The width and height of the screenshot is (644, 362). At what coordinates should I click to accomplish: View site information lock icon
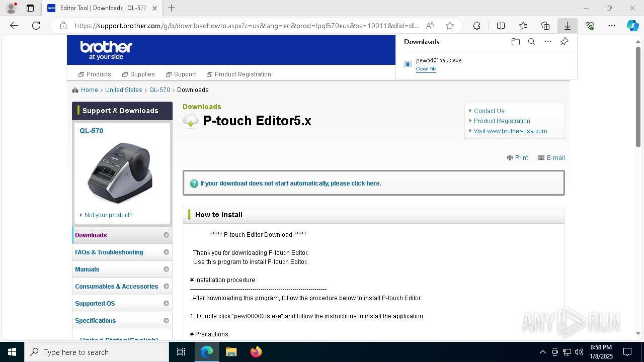63,26
